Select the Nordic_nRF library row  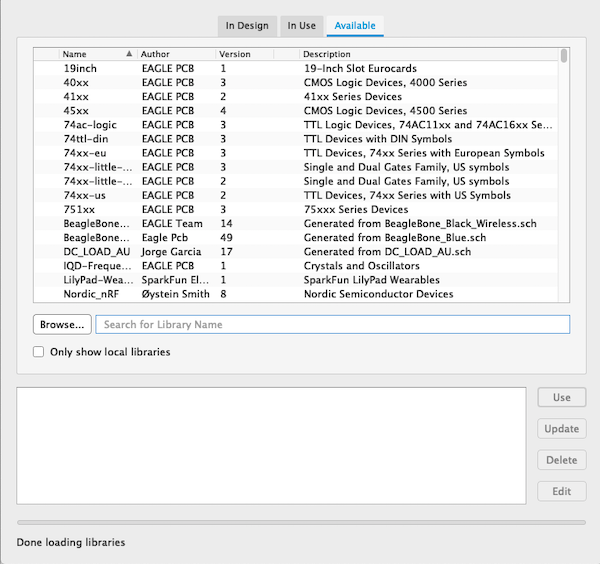(296, 294)
